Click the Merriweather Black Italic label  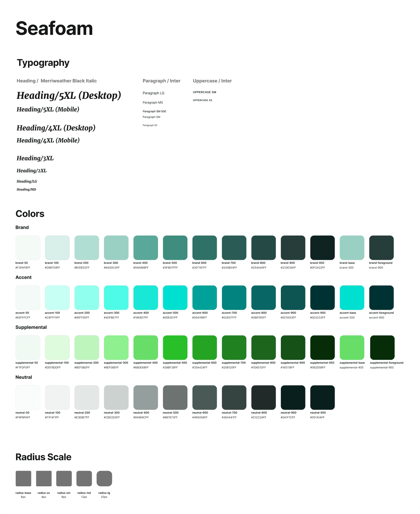(69, 81)
